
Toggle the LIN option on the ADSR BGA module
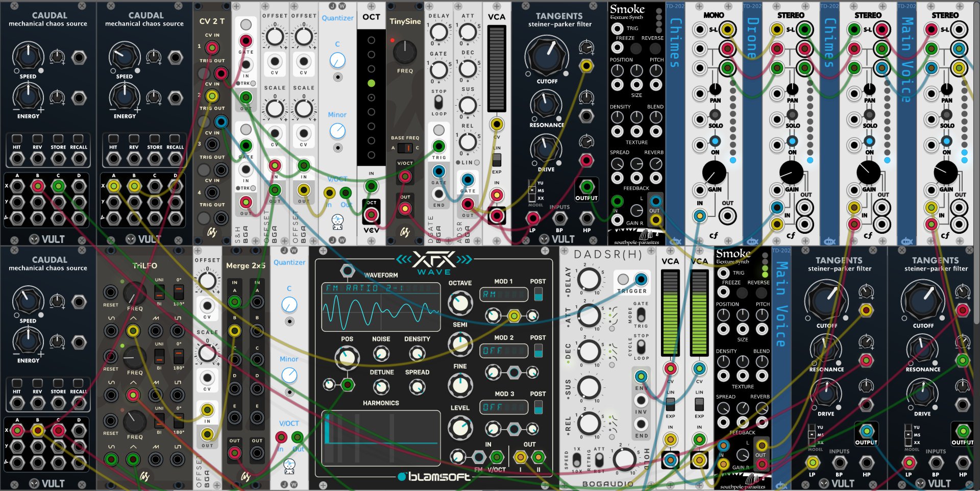pos(477,162)
